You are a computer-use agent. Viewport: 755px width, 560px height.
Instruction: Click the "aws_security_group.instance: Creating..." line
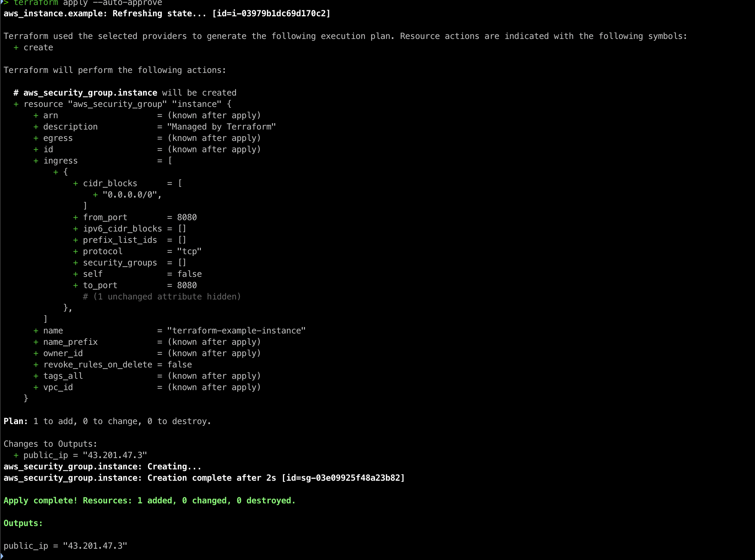[x=102, y=467]
